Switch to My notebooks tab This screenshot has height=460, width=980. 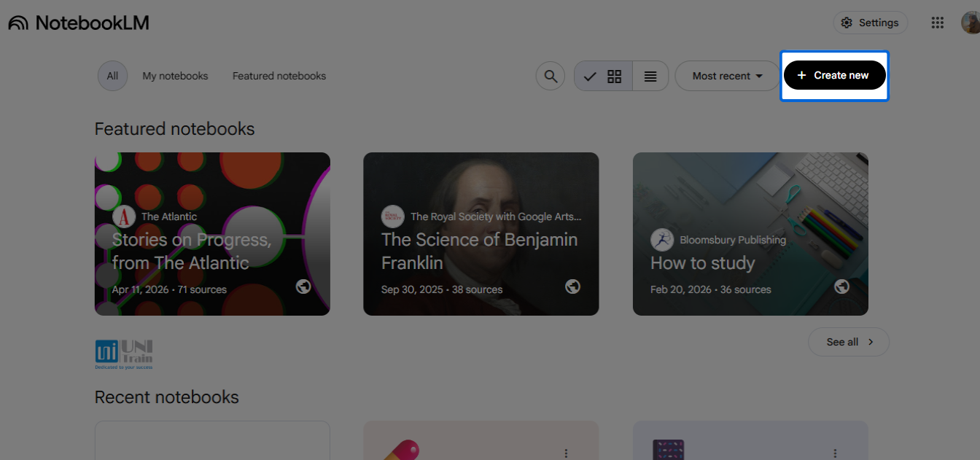pyautogui.click(x=175, y=76)
